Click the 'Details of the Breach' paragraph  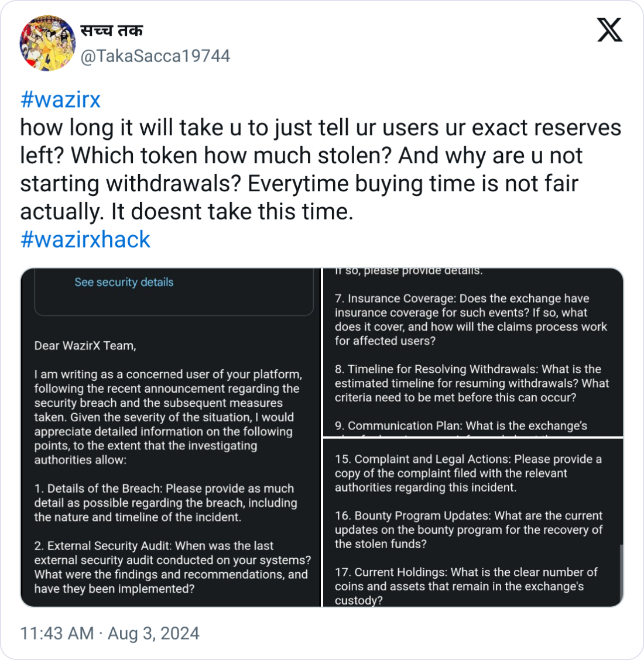[166, 503]
